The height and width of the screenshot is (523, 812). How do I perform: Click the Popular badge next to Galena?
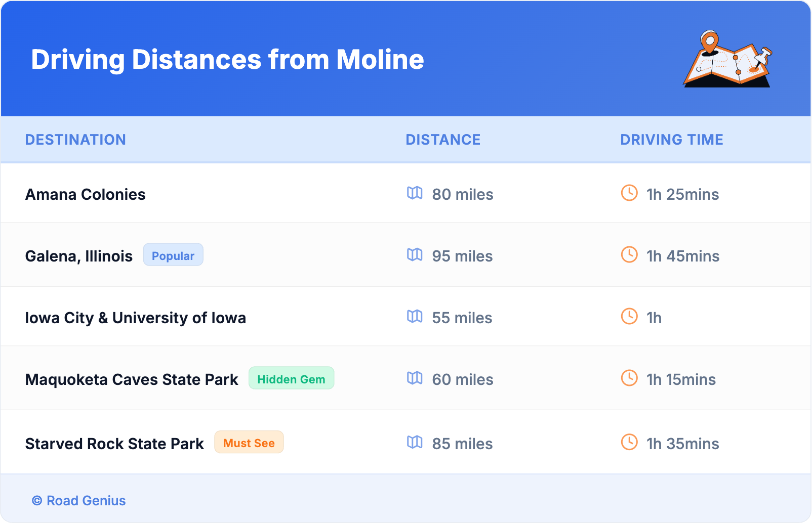pyautogui.click(x=173, y=255)
